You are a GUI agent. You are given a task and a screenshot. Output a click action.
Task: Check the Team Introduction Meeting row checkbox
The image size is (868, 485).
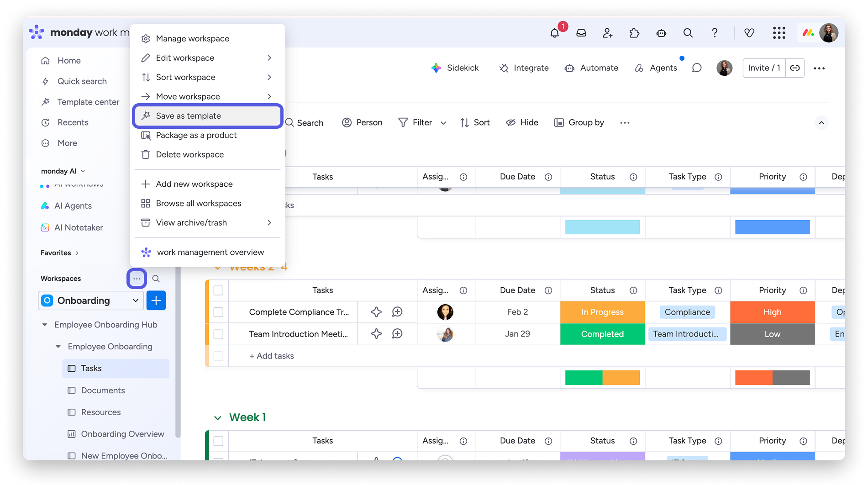click(x=218, y=334)
